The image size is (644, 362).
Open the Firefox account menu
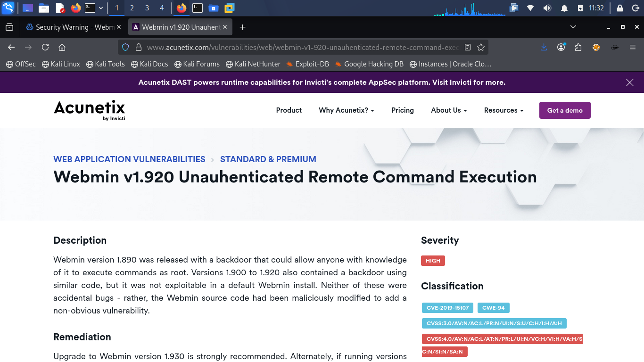pyautogui.click(x=561, y=47)
